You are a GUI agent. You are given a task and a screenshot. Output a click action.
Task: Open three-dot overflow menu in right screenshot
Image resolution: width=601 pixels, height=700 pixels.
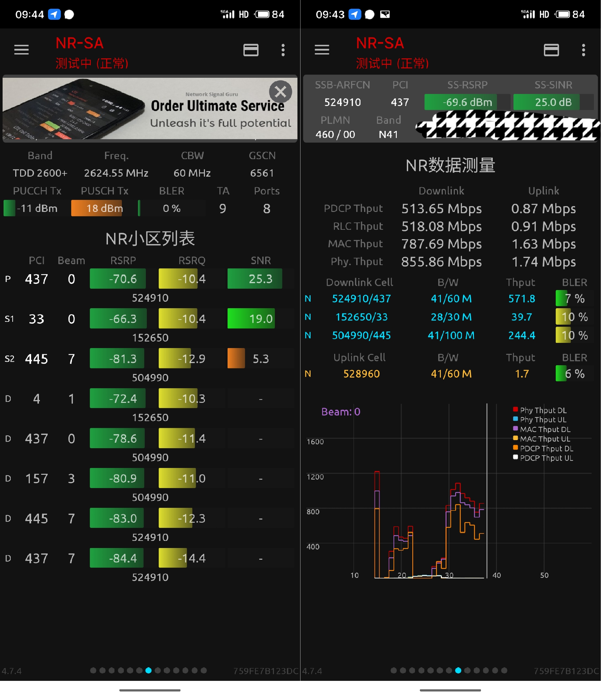tap(584, 50)
